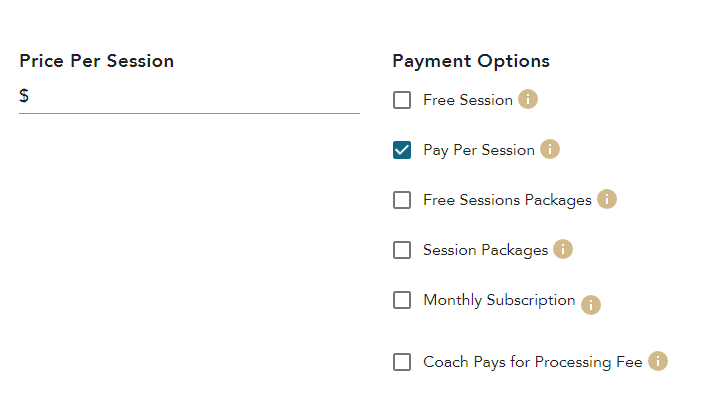728x413 pixels.
Task: Open the Pay Per Session info icon
Action: tap(550, 150)
